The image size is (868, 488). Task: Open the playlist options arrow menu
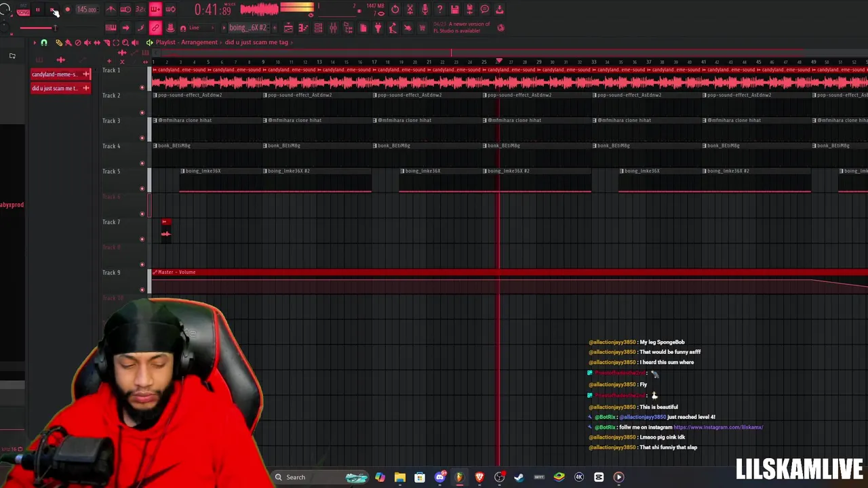[35, 42]
